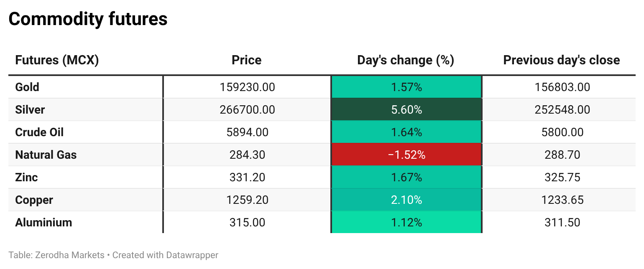Select the Gold row label
Viewport: 644px width, 269px height.
27,87
